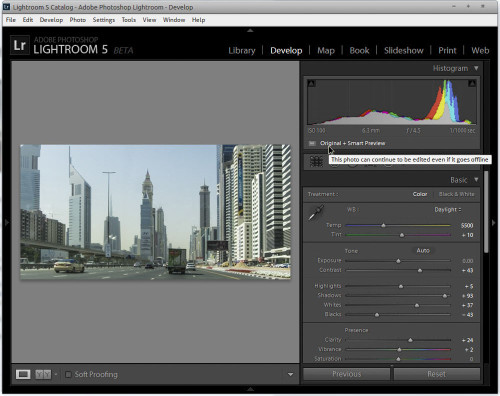Image resolution: width=500 pixels, height=396 pixels.
Task: Click the Saturation slider handle
Action: click(x=398, y=359)
